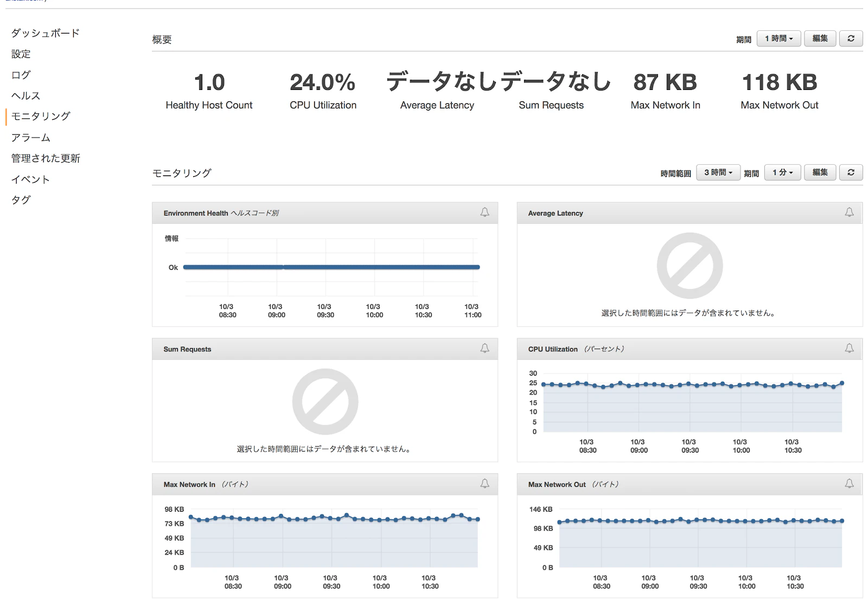Viewport: 868px width, 612px height.
Task: Click the 編集 button in the 概要 section
Action: 820,38
